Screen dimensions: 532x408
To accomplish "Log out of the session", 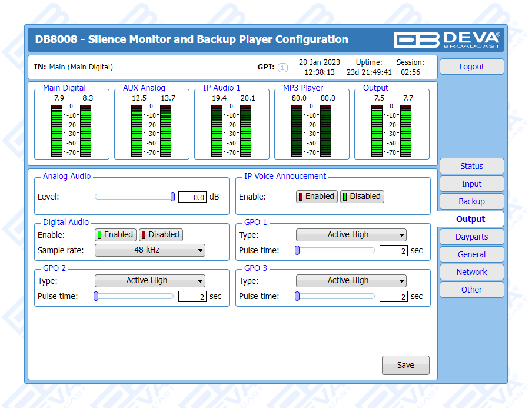I will coord(471,67).
